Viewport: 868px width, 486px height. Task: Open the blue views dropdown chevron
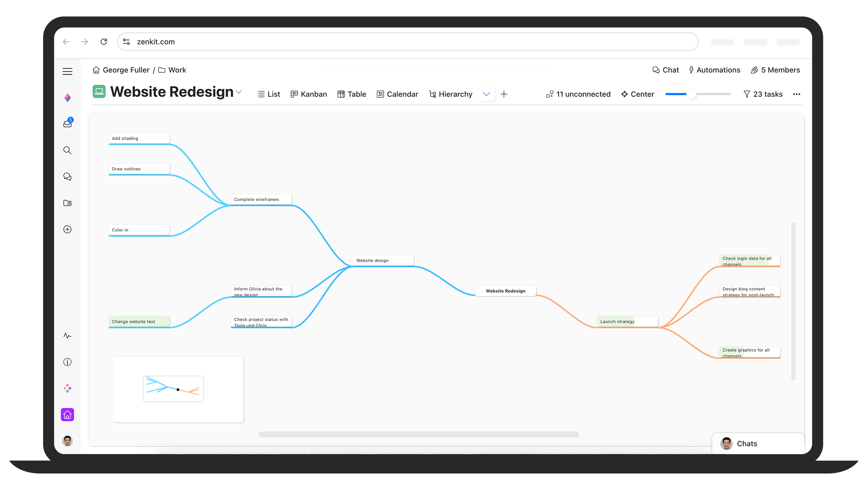(486, 94)
